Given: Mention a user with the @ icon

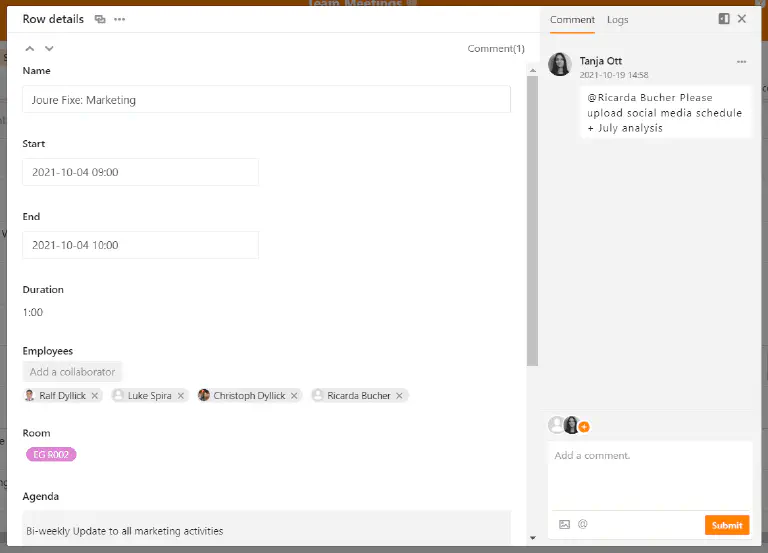Looking at the screenshot, I should [x=582, y=524].
